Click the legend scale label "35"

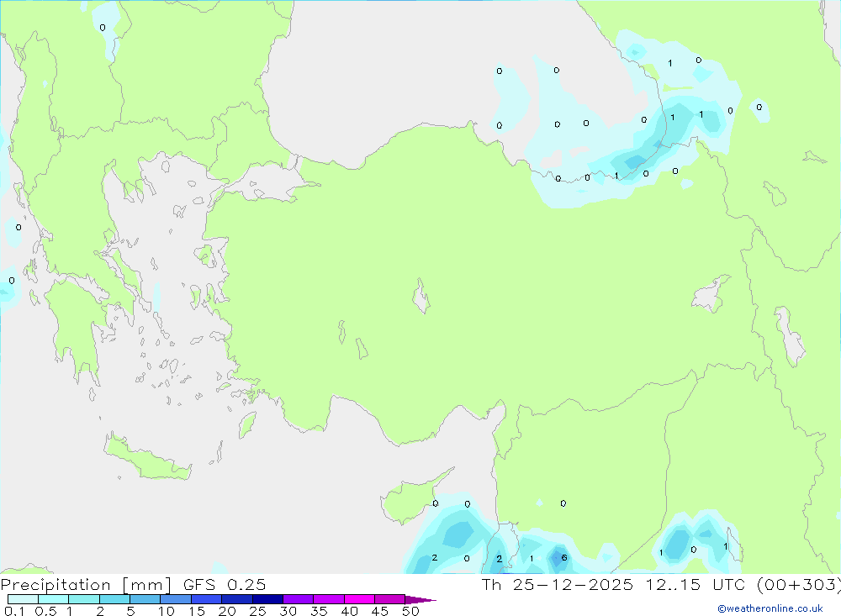pyautogui.click(x=319, y=611)
